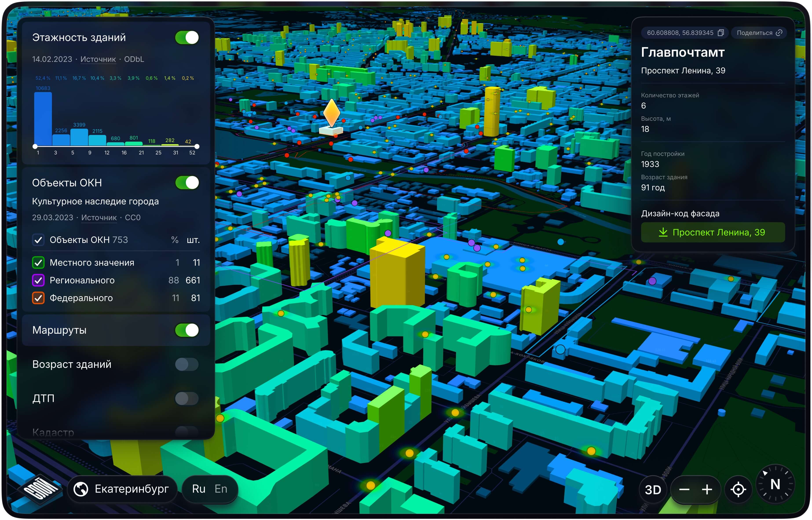This screenshot has width=812, height=520.
Task: Click the Регионального count 661
Action: (193, 280)
